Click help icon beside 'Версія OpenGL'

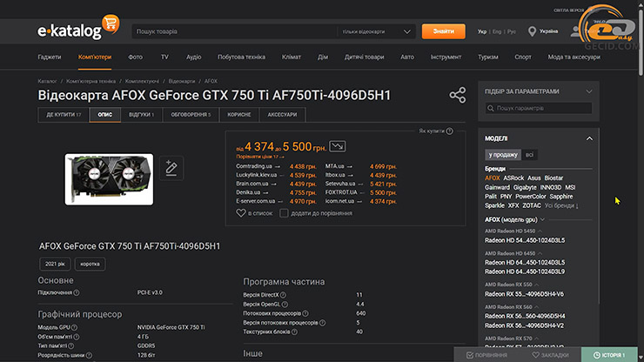click(285, 305)
